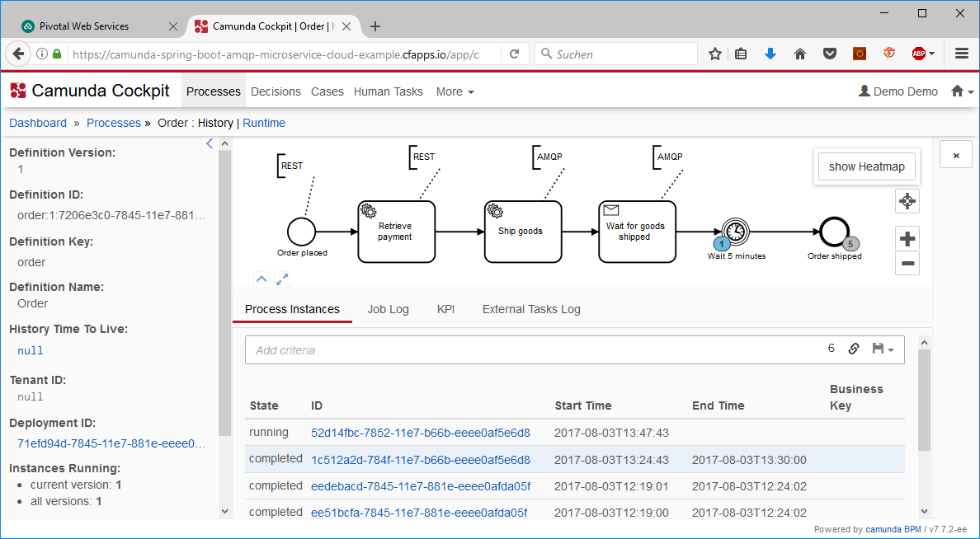Click the camunda BPM footer link
Viewport: 980px width, 539px height.
893,529
